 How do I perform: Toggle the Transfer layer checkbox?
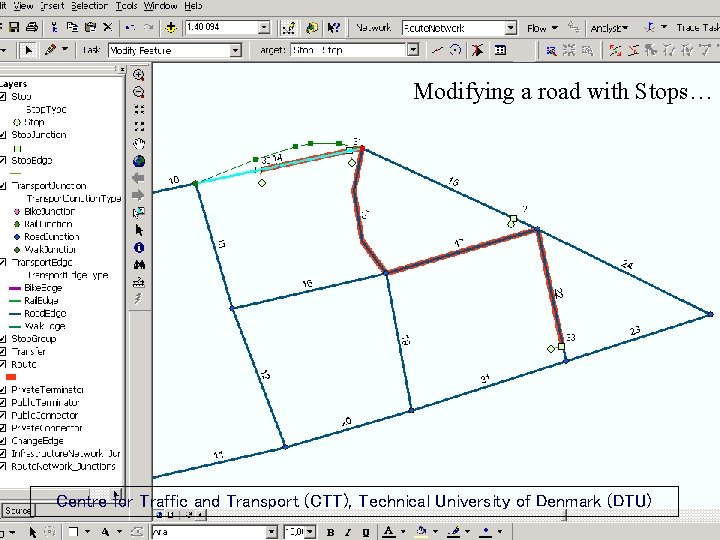(x=3, y=352)
